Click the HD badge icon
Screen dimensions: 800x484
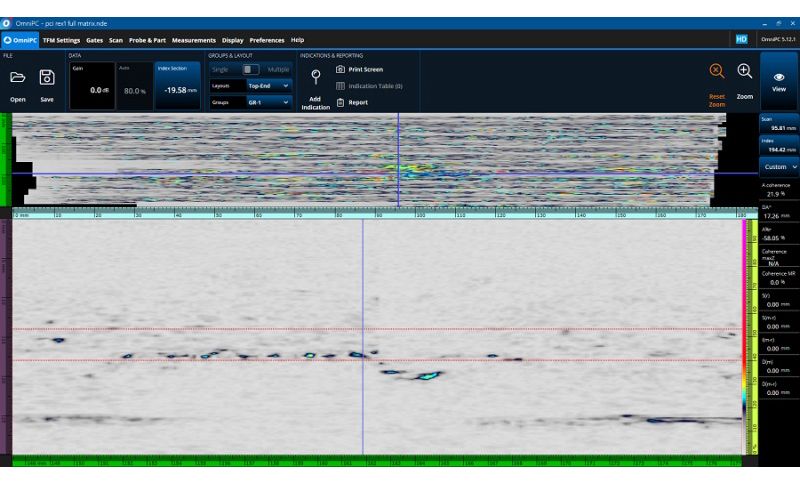(x=741, y=39)
